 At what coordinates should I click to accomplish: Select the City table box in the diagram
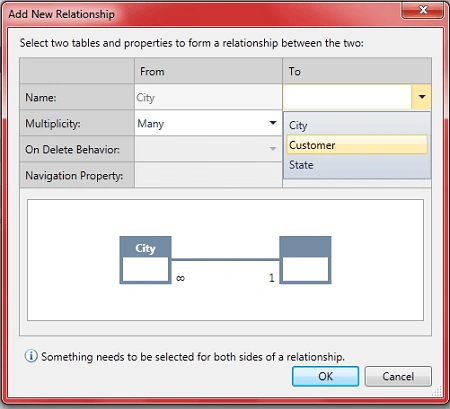(145, 260)
